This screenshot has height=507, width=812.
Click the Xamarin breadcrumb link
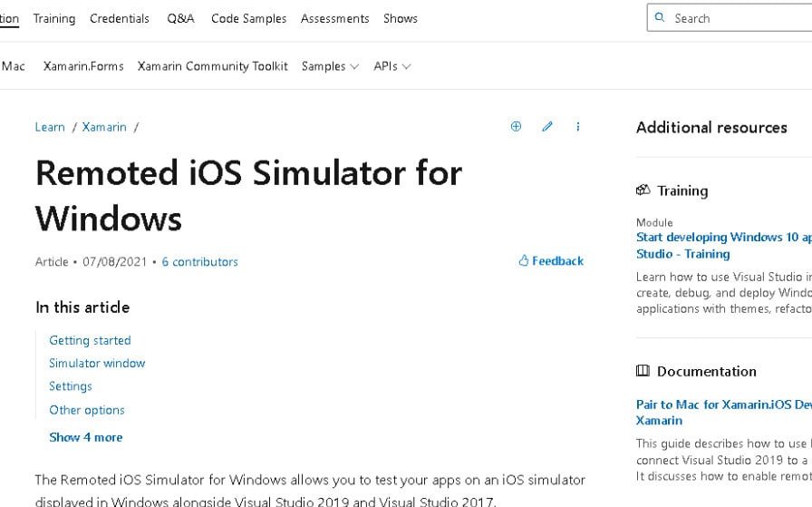[x=104, y=127]
